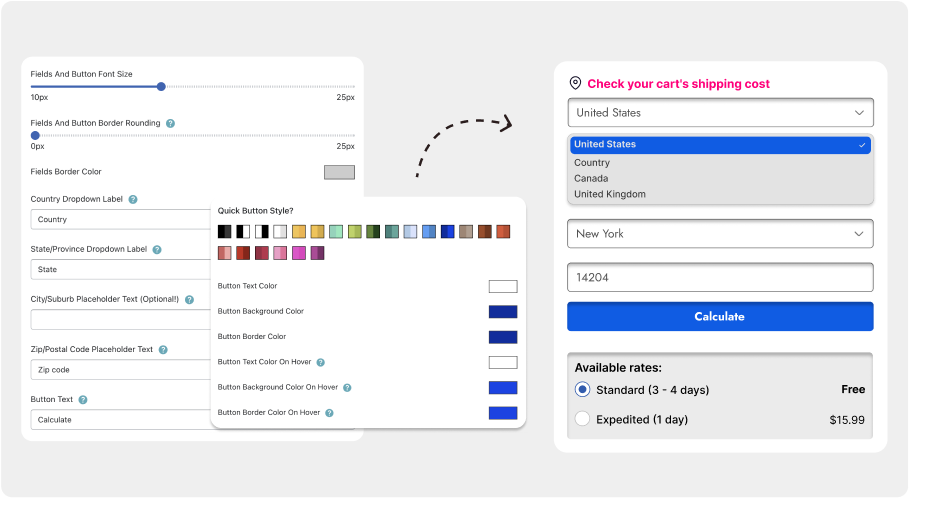Viewport: 951px width, 515px height.
Task: Click help icon for Button Background Color On Hover
Action: tap(348, 388)
